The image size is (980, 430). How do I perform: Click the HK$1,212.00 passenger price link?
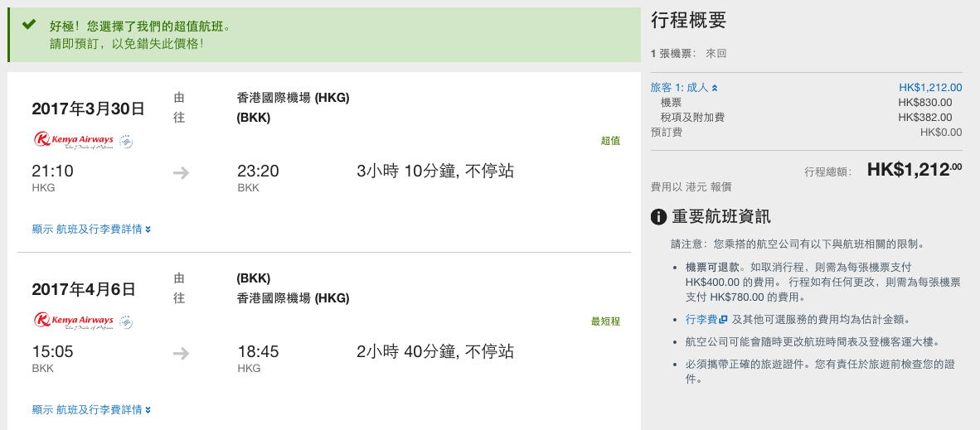tap(930, 88)
